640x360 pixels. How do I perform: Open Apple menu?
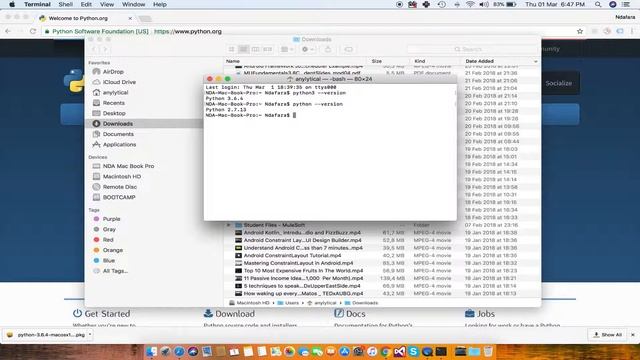12,4
